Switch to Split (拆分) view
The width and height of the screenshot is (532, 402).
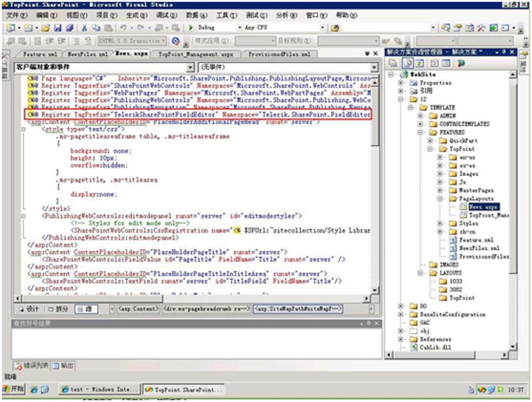(58, 309)
